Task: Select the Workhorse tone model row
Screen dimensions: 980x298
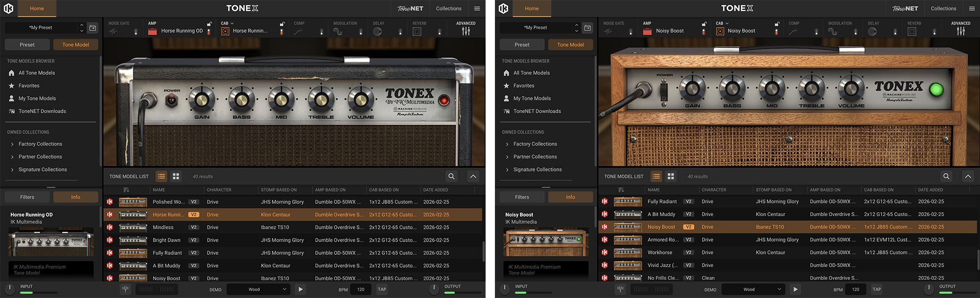Action: (x=660, y=252)
